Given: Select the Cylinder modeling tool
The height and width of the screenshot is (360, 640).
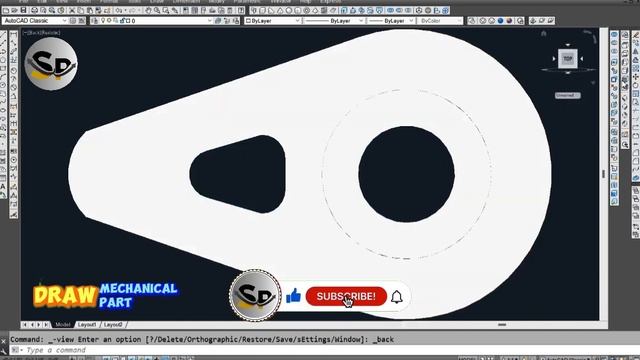Looking at the screenshot, I should point(298,10).
